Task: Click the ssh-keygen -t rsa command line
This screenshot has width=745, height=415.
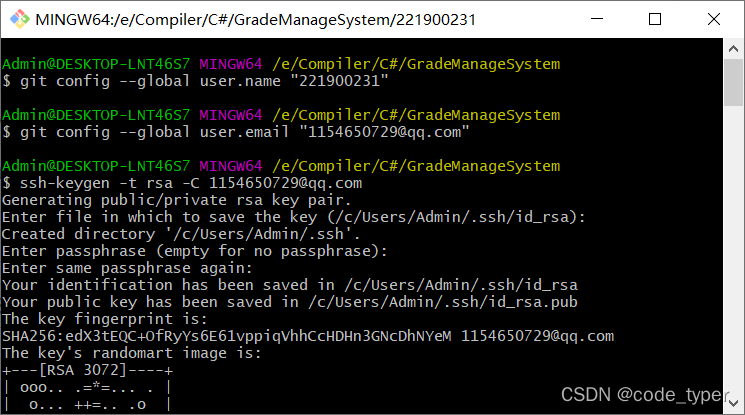Action: click(182, 183)
